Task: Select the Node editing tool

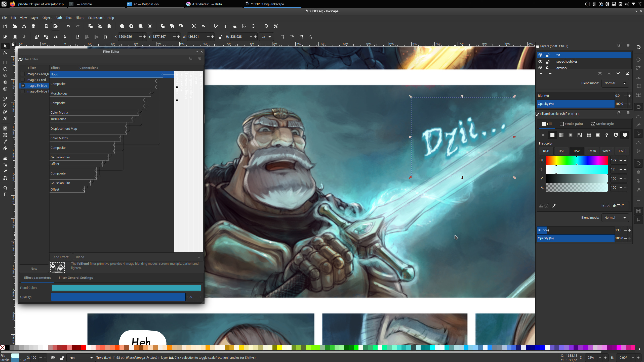Action: tap(5, 53)
